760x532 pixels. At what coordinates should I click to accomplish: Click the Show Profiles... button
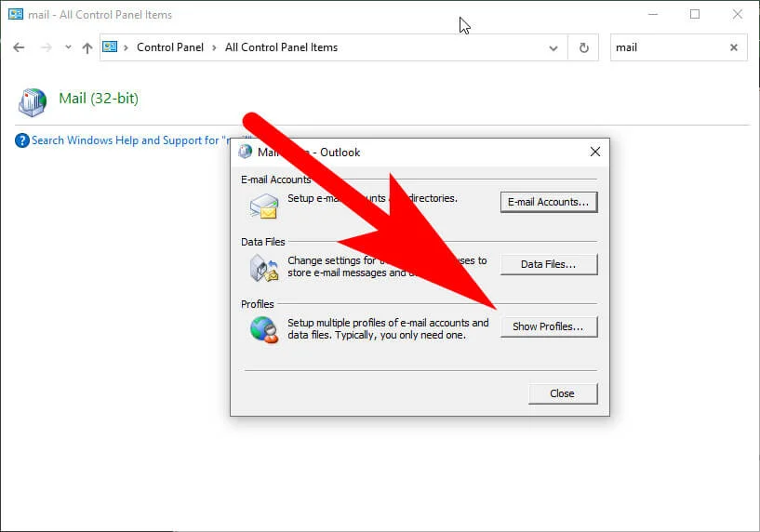549,326
